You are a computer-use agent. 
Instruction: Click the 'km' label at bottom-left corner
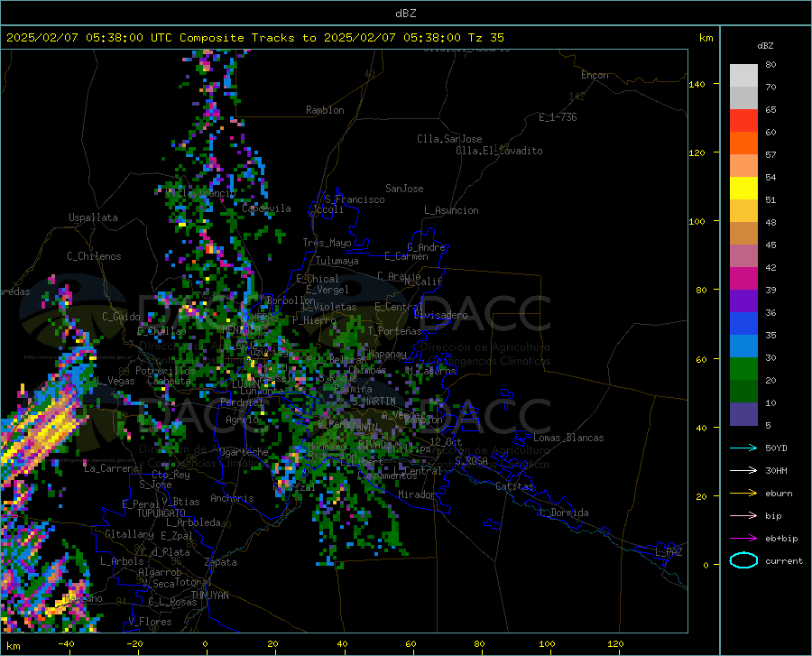[13, 646]
